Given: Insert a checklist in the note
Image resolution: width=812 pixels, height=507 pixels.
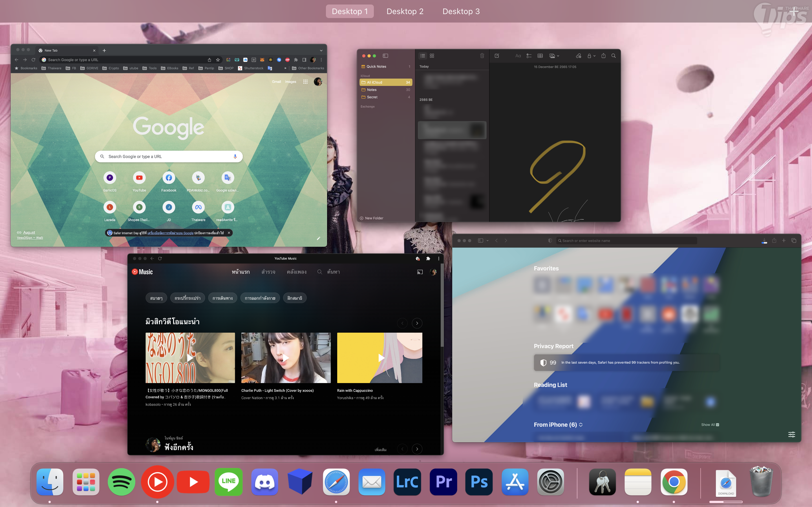Looking at the screenshot, I should 529,56.
